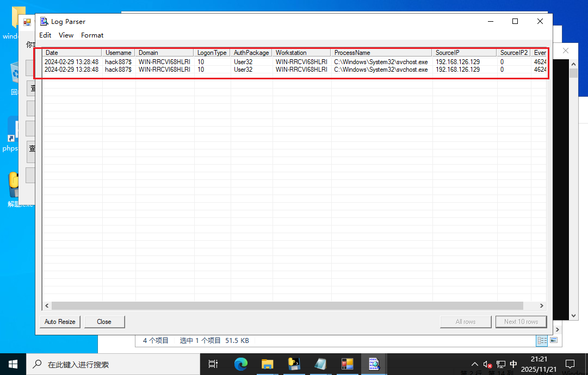The image size is (588, 375).
Task: Launch Microsoft Edge from the taskbar
Action: click(241, 364)
